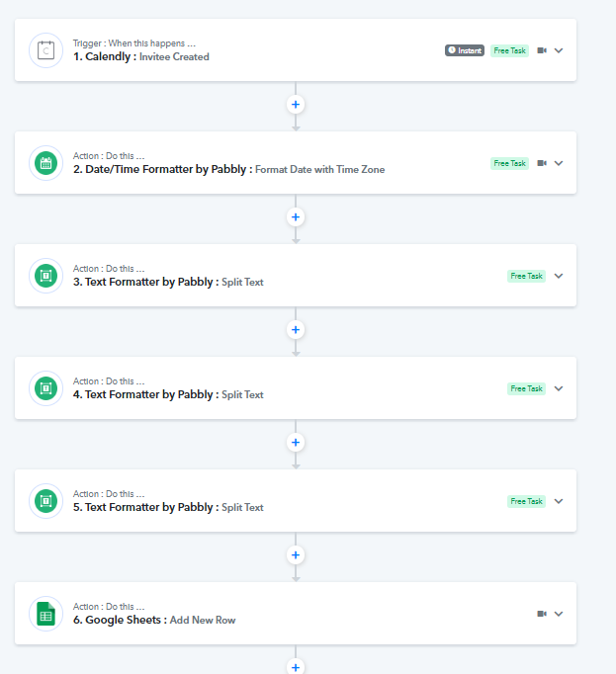Expand step 5 Split Text chevron
This screenshot has width=616, height=674.
pyautogui.click(x=559, y=501)
